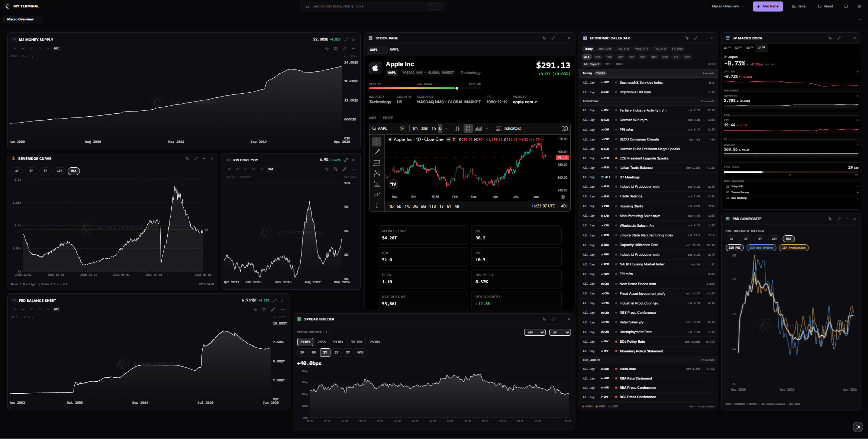
Task: Open the apple.com website link
Action: point(525,102)
